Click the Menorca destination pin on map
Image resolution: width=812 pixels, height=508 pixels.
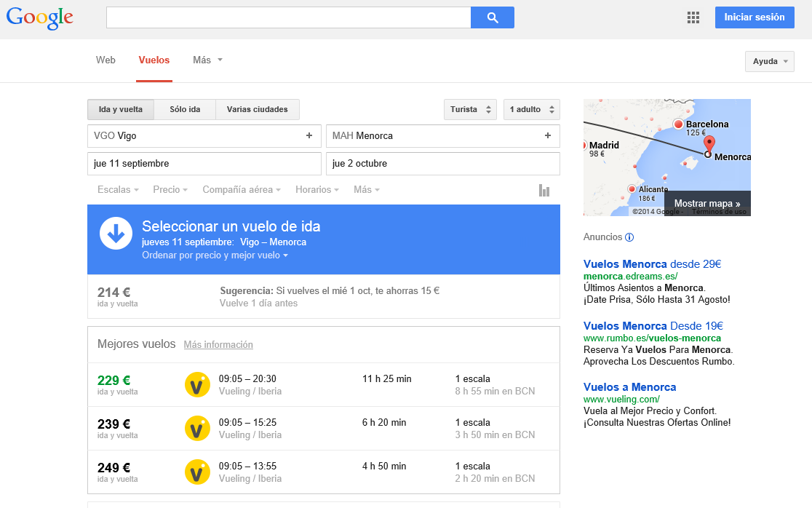[x=709, y=145]
